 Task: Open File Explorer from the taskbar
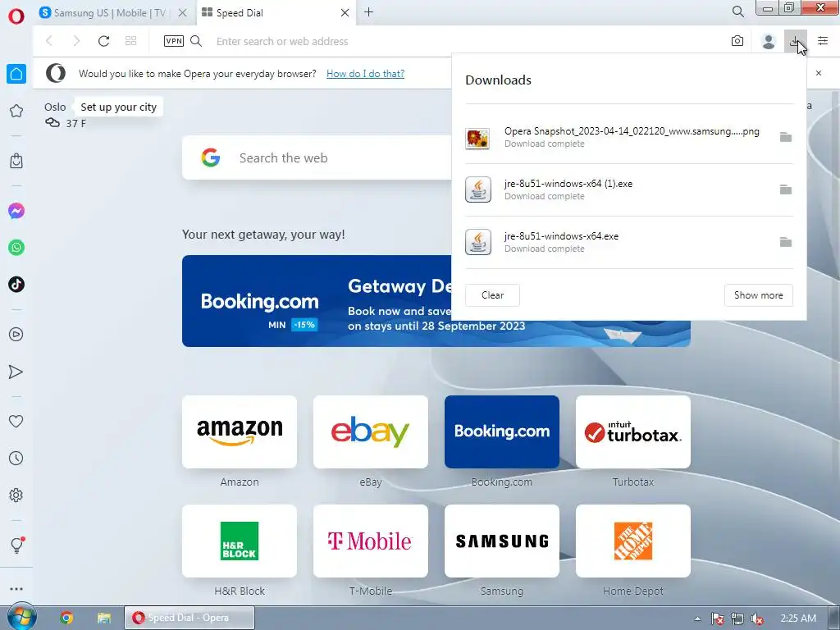tap(104, 618)
